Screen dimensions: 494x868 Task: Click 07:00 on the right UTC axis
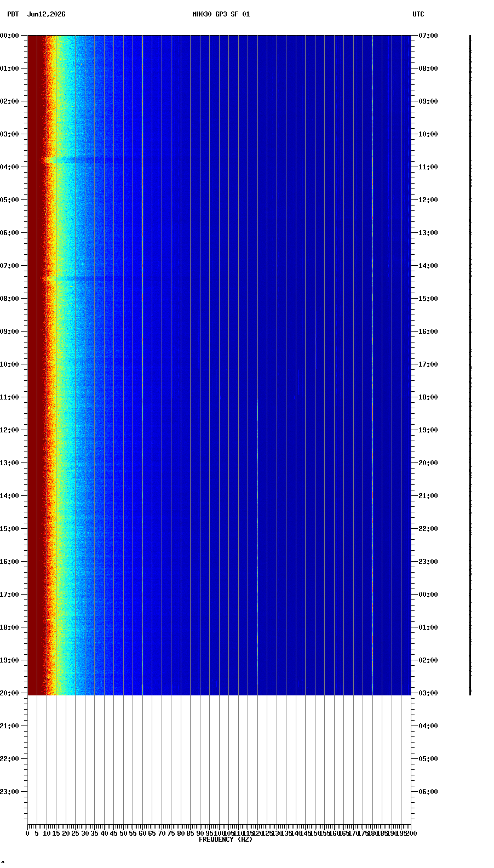[428, 36]
